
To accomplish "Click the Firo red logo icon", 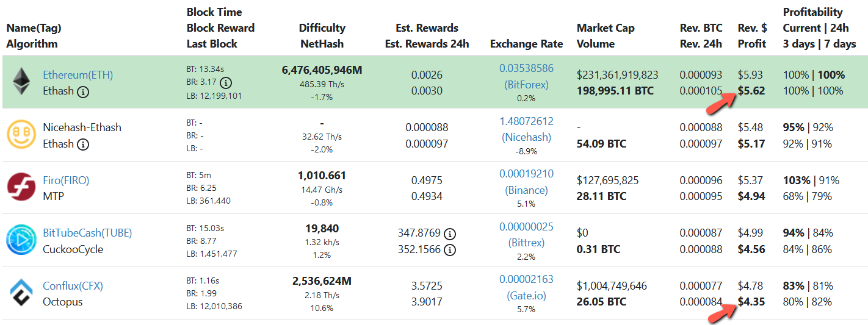I will click(x=21, y=187).
